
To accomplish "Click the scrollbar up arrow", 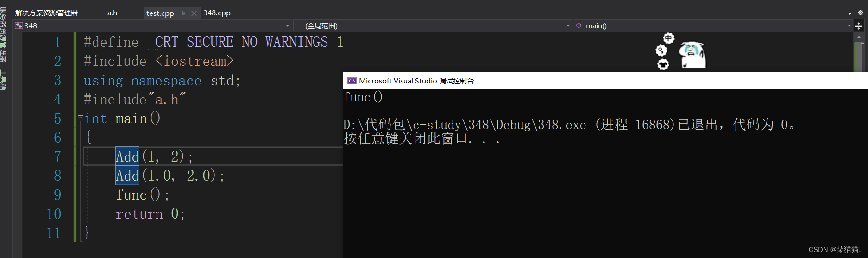I will point(859,37).
